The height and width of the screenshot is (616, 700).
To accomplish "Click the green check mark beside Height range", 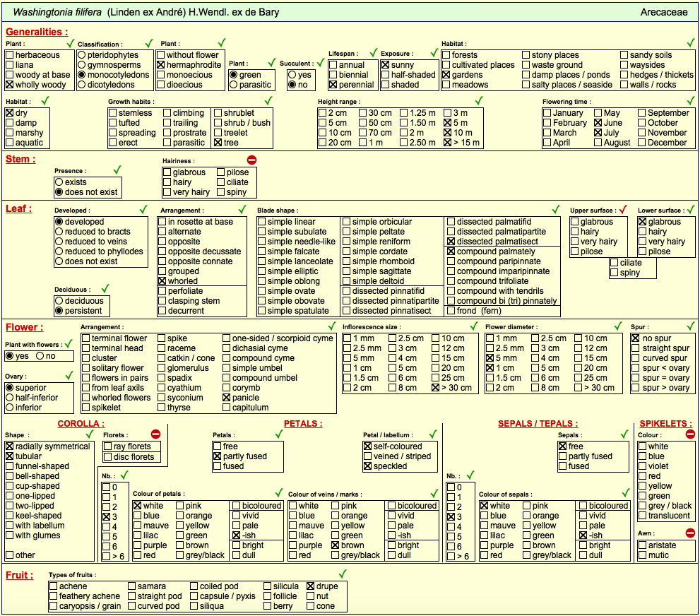I will click(479, 100).
